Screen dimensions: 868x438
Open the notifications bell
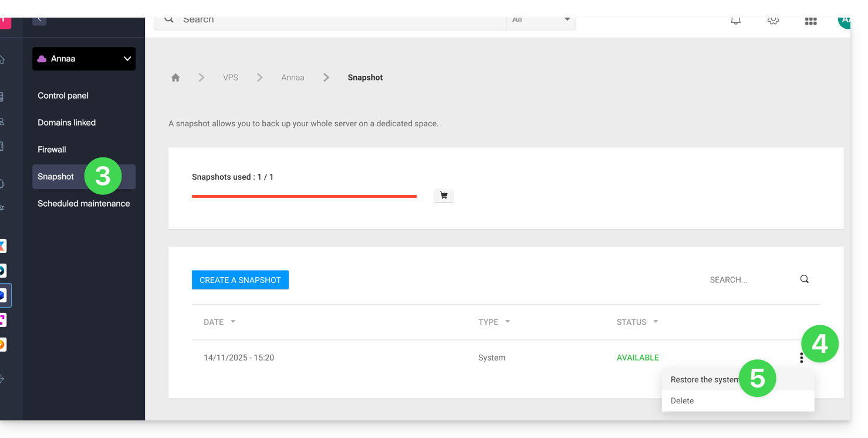point(735,21)
